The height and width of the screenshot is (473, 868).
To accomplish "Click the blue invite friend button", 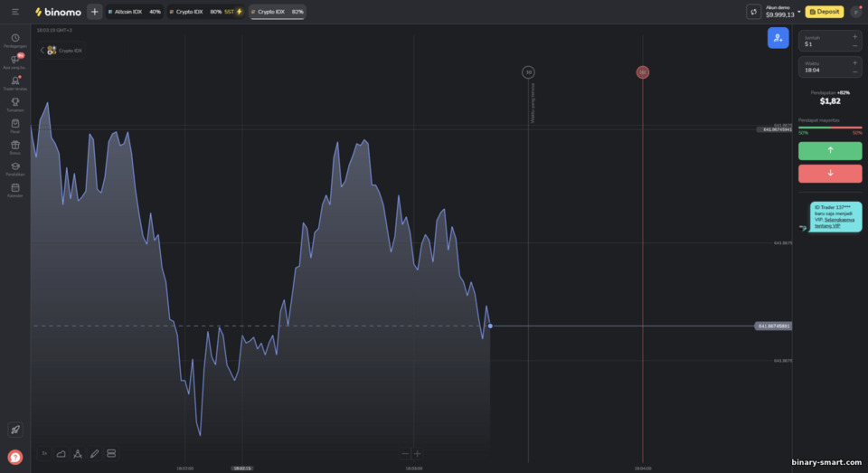I will click(x=778, y=38).
